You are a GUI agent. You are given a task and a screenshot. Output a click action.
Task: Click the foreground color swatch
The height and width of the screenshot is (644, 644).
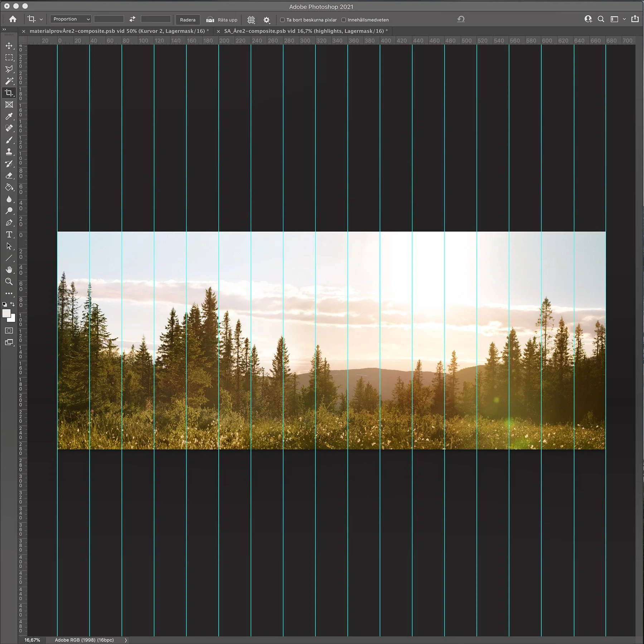click(x=6, y=314)
